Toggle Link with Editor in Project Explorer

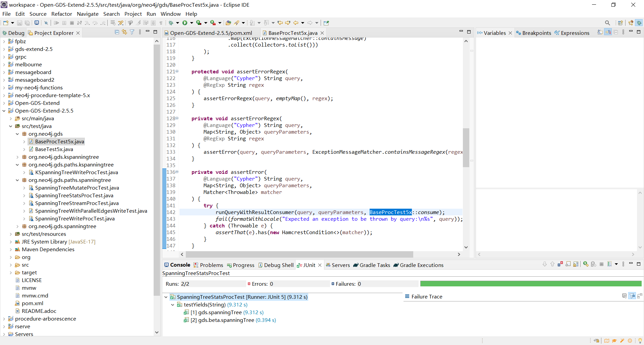(x=124, y=32)
